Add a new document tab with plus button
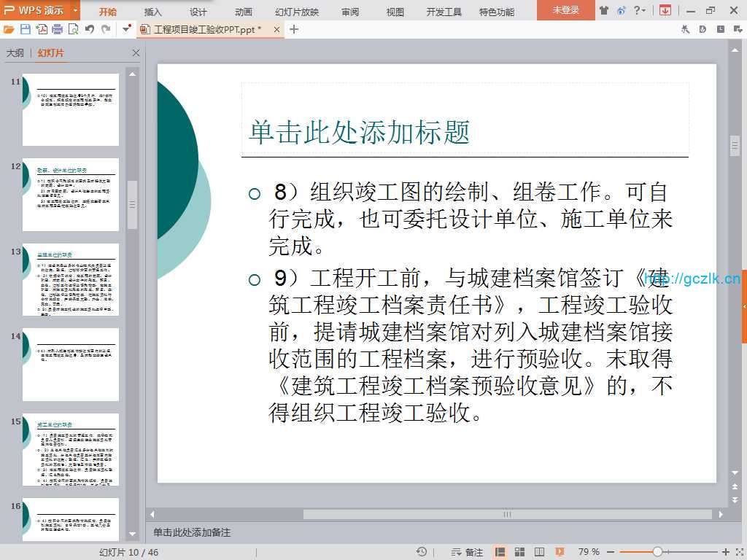747x560 pixels. (294, 29)
